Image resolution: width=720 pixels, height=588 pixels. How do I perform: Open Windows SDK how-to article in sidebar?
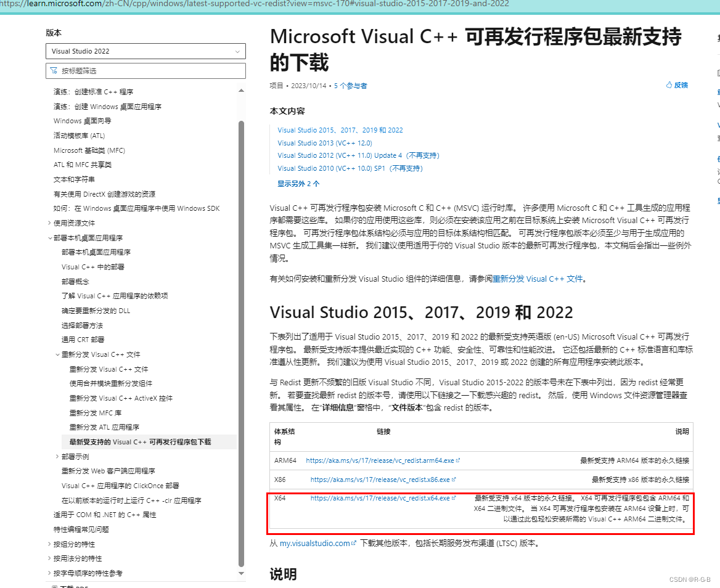point(136,208)
